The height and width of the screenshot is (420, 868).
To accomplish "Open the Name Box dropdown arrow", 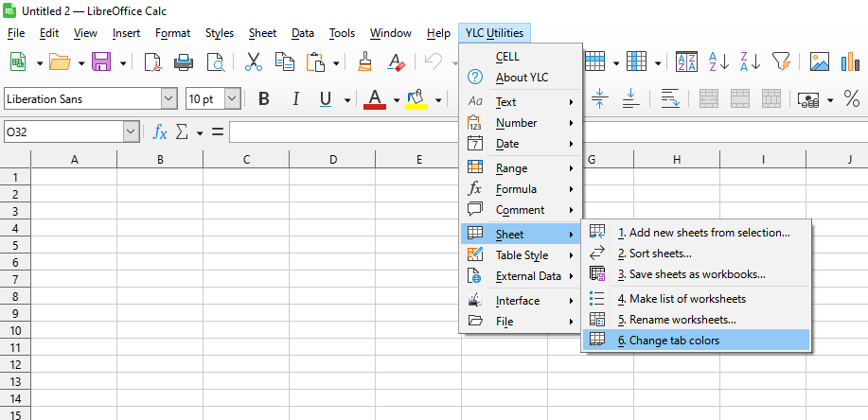I will 131,132.
